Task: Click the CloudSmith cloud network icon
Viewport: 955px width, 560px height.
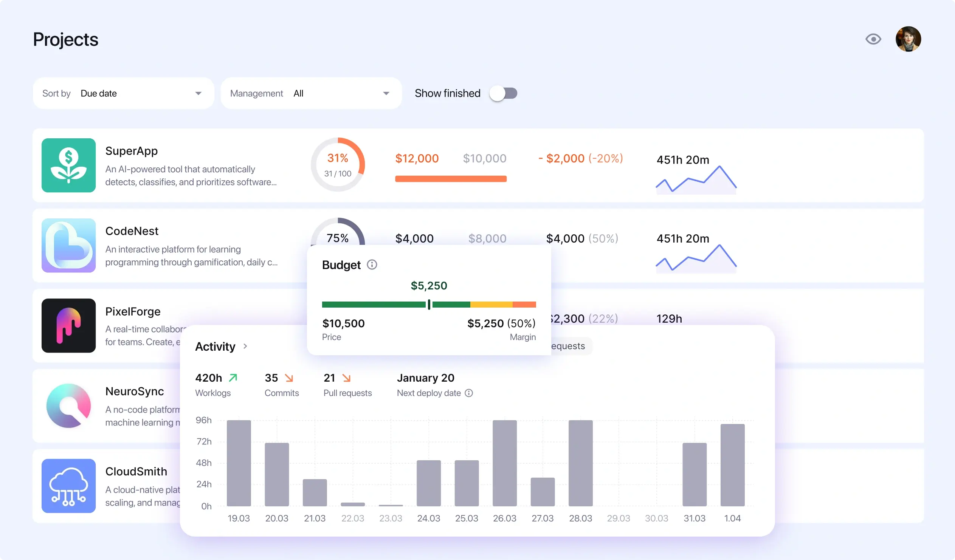Action: pos(68,486)
